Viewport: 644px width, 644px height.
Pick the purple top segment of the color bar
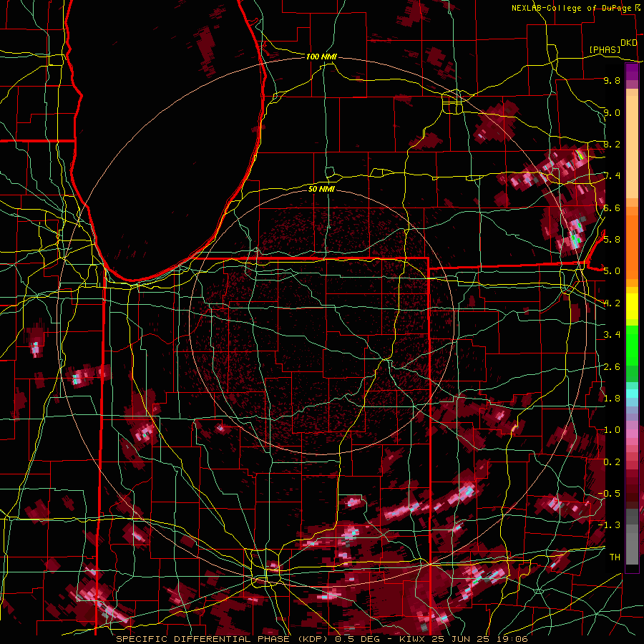(632, 72)
